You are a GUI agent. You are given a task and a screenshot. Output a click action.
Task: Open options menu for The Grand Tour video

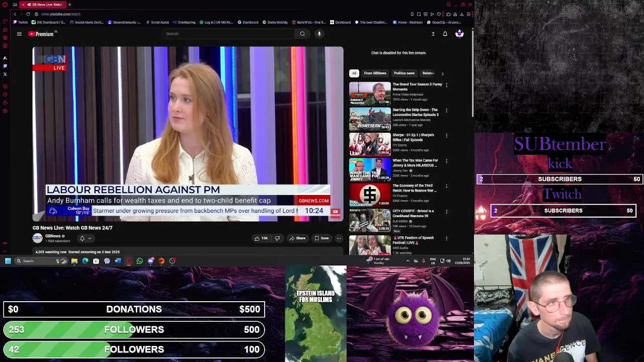446,85
